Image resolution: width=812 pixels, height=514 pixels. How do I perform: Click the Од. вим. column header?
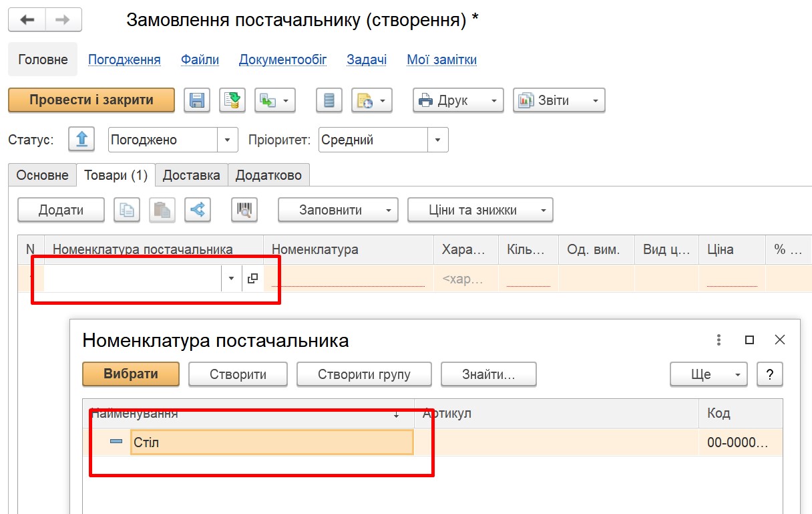(x=597, y=249)
